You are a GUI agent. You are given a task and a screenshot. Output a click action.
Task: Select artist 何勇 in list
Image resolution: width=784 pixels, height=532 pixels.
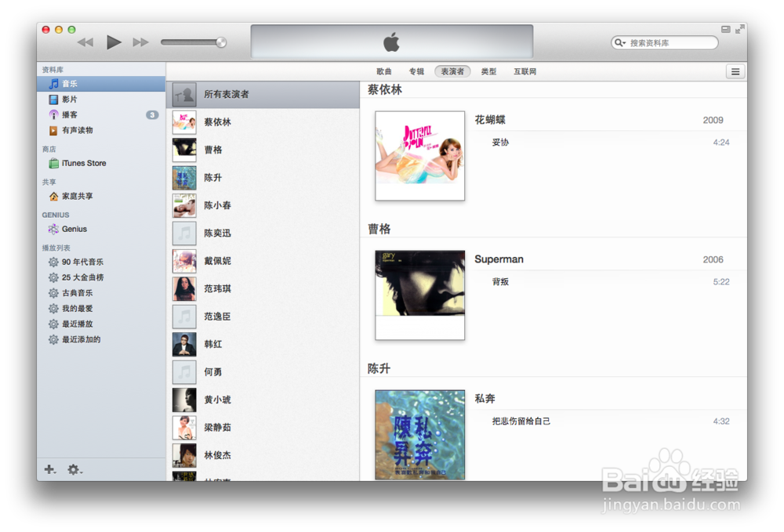(263, 372)
